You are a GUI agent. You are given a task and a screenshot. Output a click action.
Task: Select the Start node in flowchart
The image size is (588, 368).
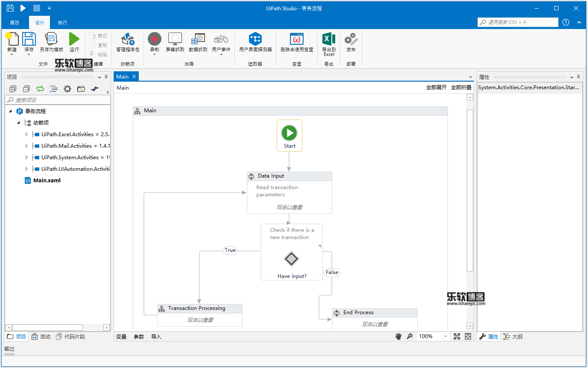pos(290,135)
